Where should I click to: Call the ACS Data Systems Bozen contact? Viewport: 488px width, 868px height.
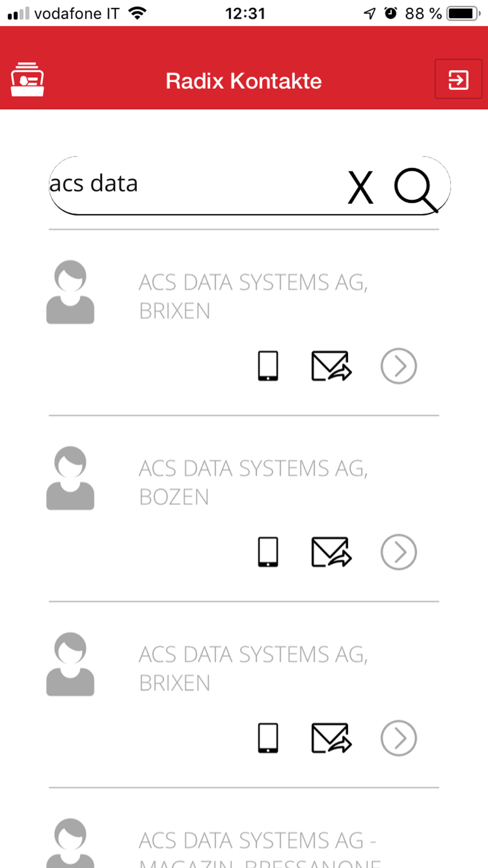coord(268,552)
